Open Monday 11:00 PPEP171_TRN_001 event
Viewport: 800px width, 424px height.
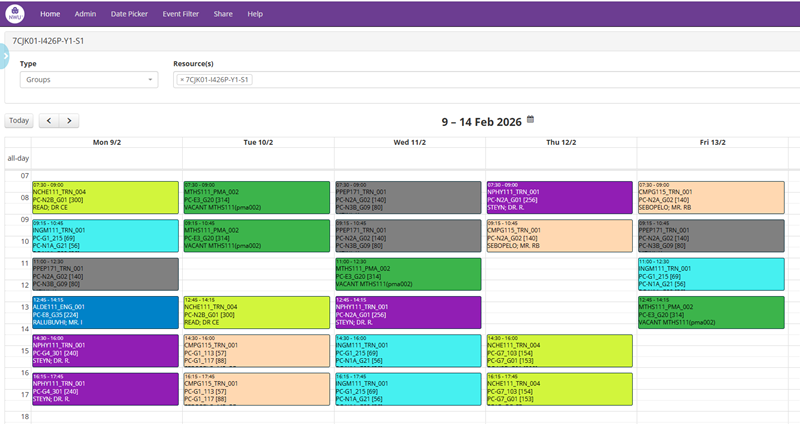[106, 274]
